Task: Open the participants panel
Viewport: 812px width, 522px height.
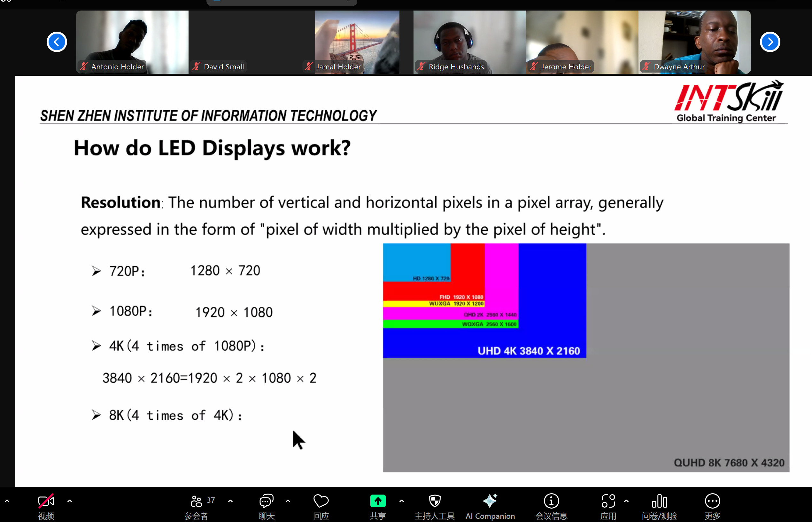Action: click(197, 501)
